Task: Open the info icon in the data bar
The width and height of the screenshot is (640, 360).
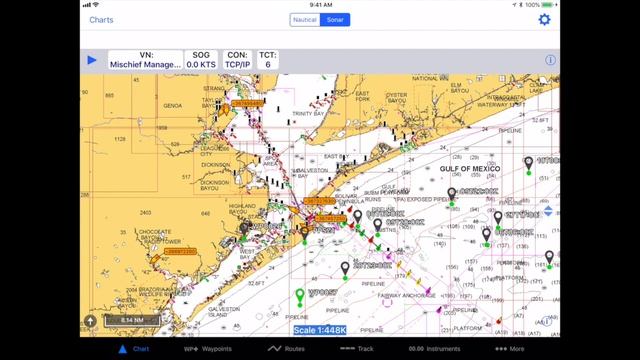Action: click(x=550, y=60)
